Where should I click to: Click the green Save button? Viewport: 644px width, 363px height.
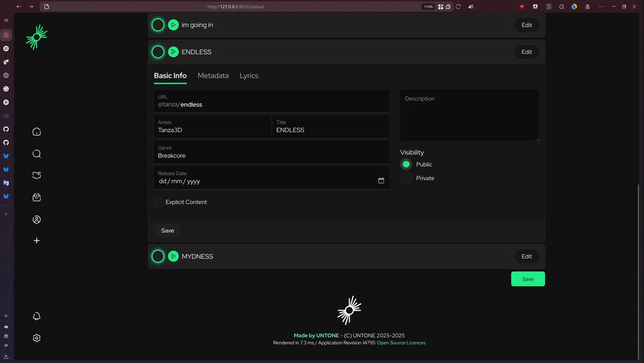point(528,279)
